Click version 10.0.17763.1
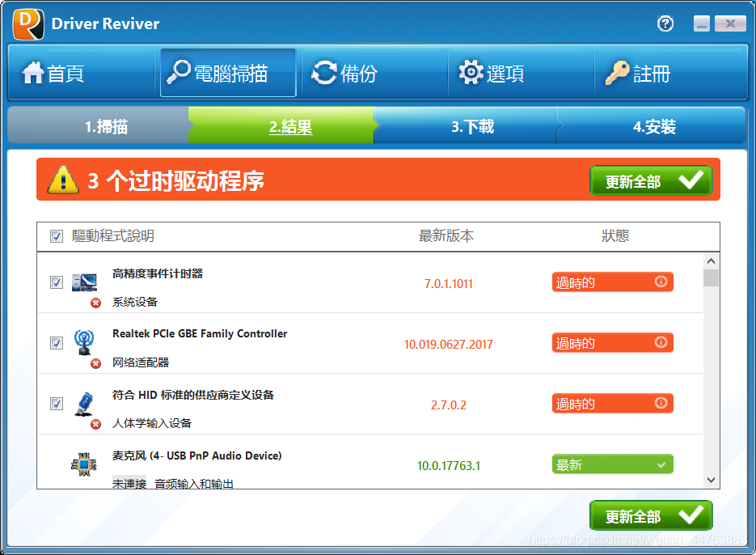This screenshot has height=555, width=756. [x=449, y=466]
